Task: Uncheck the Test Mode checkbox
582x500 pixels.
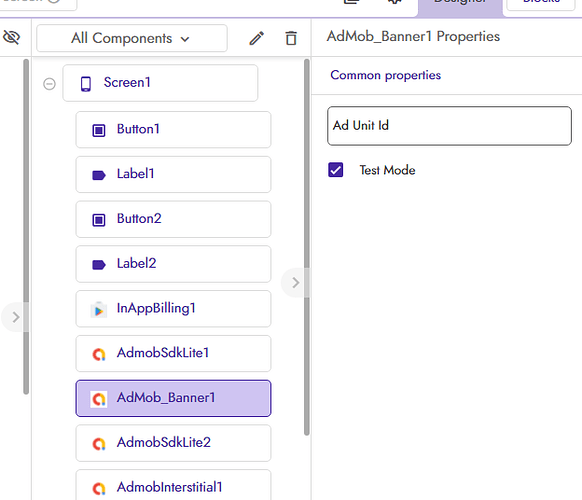Action: click(x=336, y=170)
